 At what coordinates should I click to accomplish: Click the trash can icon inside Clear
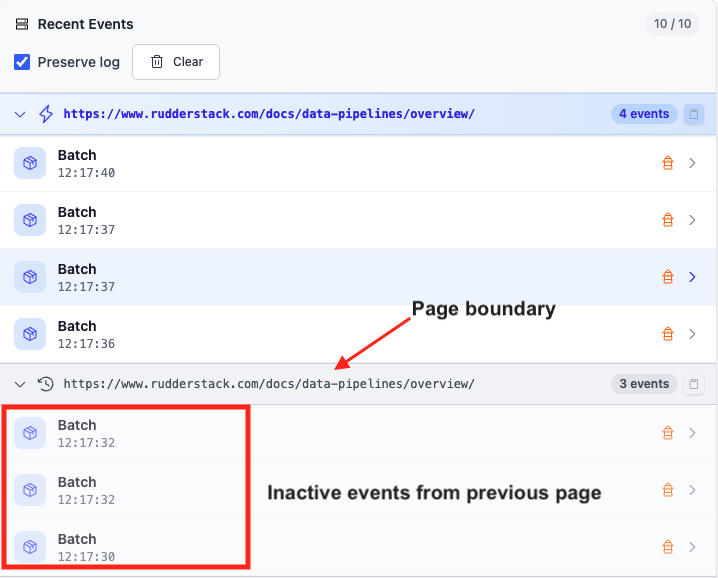pos(157,61)
